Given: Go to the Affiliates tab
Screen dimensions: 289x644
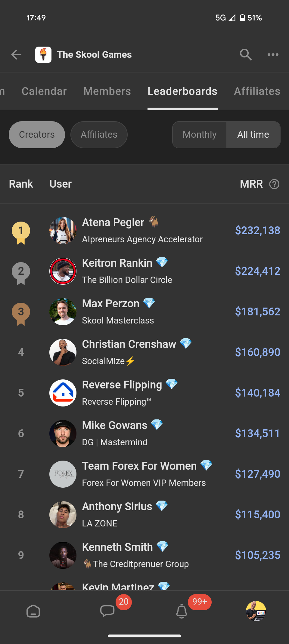Looking at the screenshot, I should [x=257, y=91].
